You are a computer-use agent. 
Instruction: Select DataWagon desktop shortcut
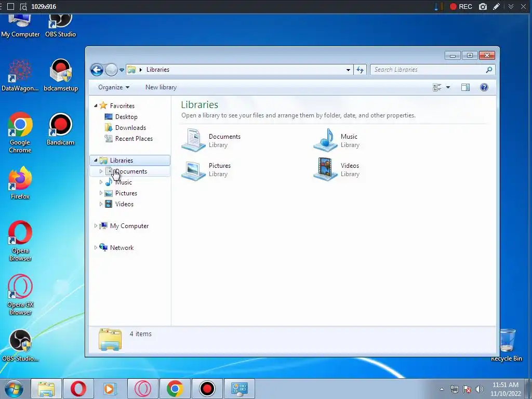point(20,76)
